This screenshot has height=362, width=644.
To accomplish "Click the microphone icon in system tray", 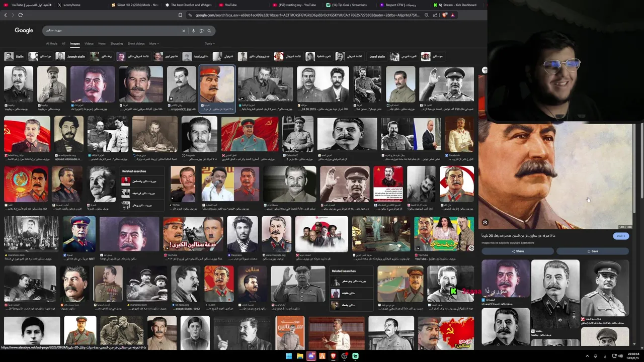I will pos(596,356).
